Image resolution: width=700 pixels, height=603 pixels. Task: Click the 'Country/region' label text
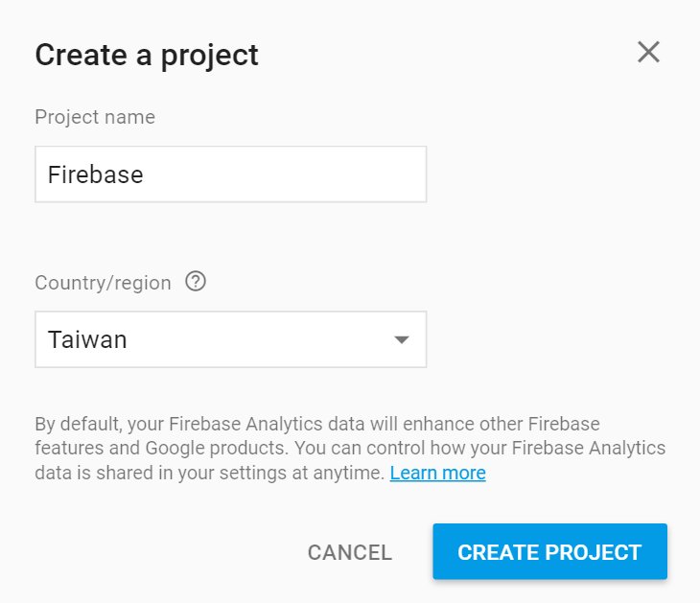[x=104, y=283]
